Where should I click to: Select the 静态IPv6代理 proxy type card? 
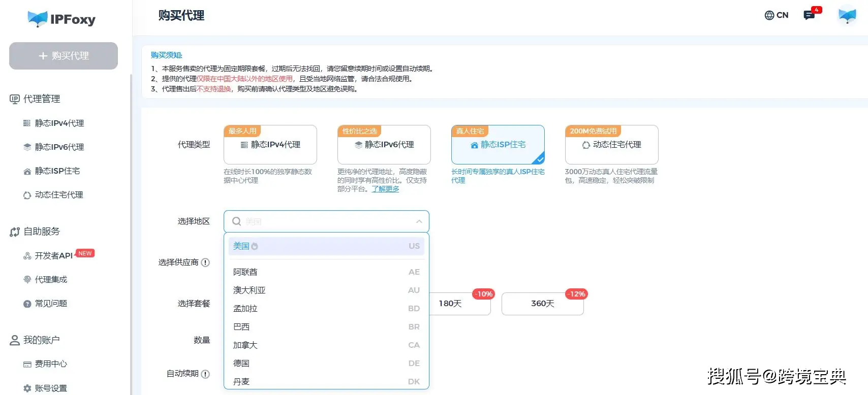(x=384, y=145)
